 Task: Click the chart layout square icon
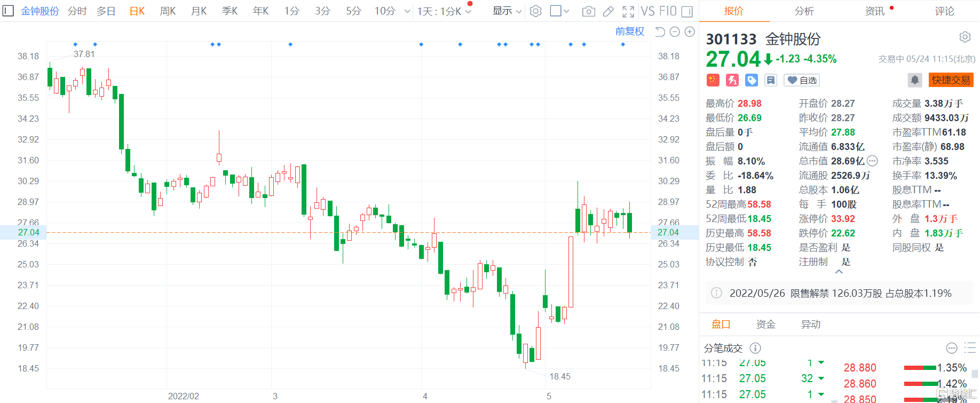click(556, 11)
